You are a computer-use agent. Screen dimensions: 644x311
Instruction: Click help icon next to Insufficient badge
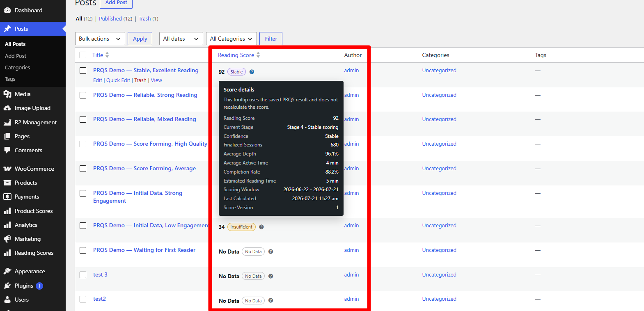261,227
